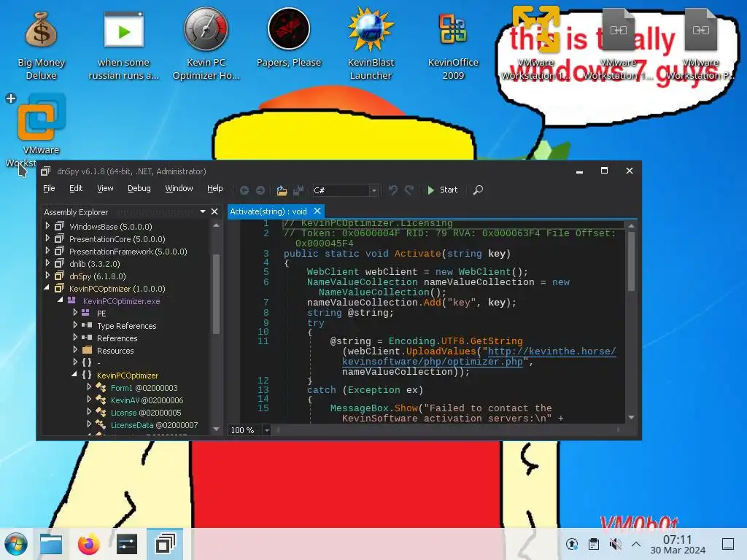Open the 'when some russian runs a...' video icon
Image resolution: width=747 pixels, height=560 pixels.
tap(123, 44)
